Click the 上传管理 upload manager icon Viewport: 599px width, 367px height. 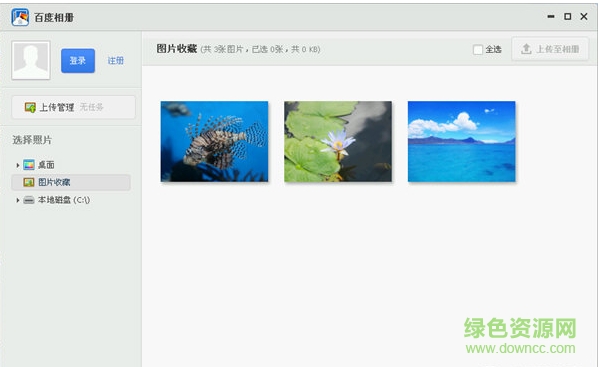pyautogui.click(x=30, y=107)
